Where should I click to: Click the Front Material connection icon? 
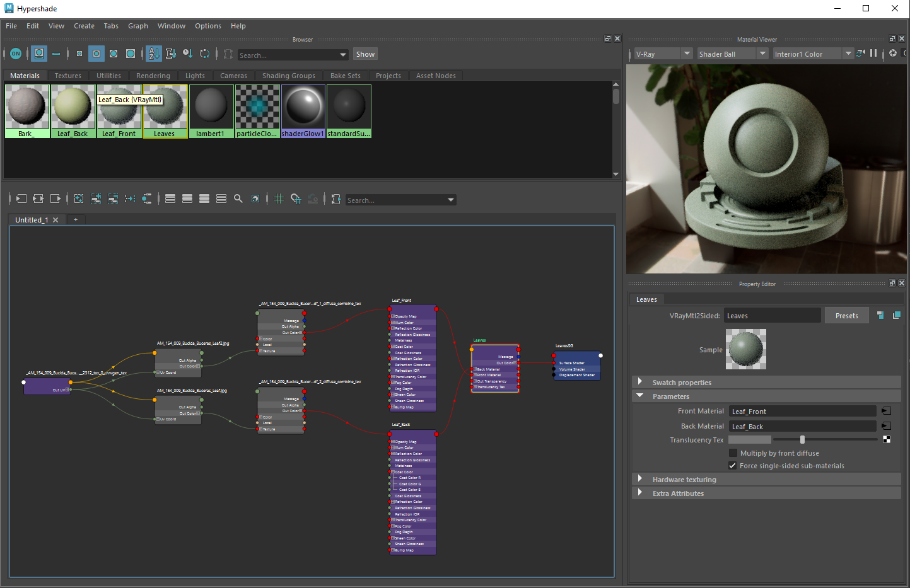tap(886, 411)
